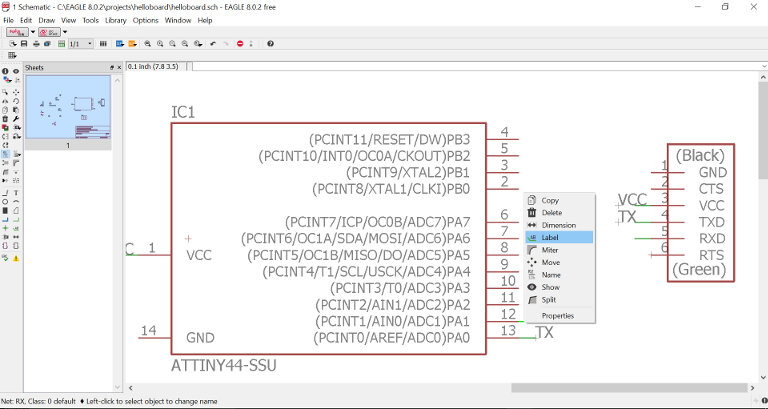The width and height of the screenshot is (768, 409).
Task: Open the Window menu
Action: tap(178, 20)
